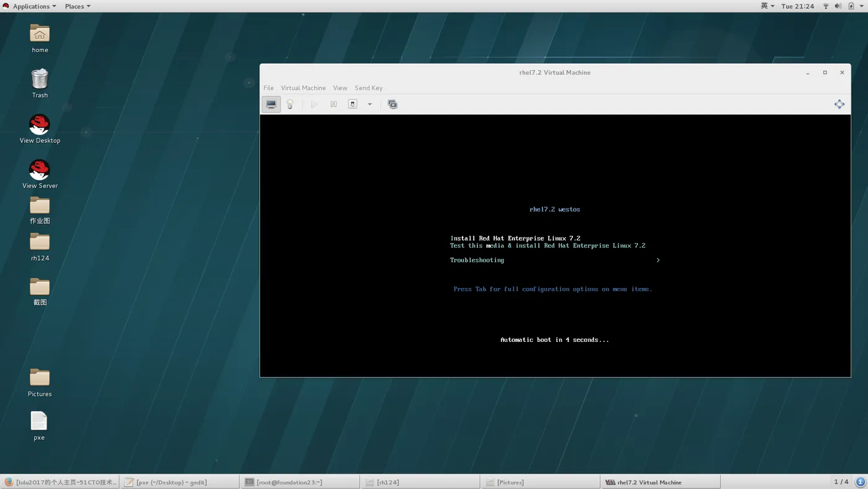Expand Troubleshooting submenu arrow

coord(658,261)
